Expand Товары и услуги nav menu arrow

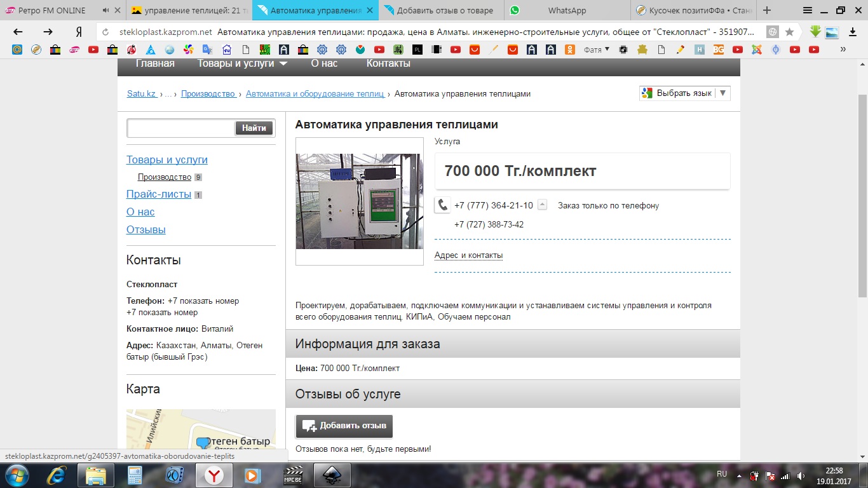[x=283, y=64]
